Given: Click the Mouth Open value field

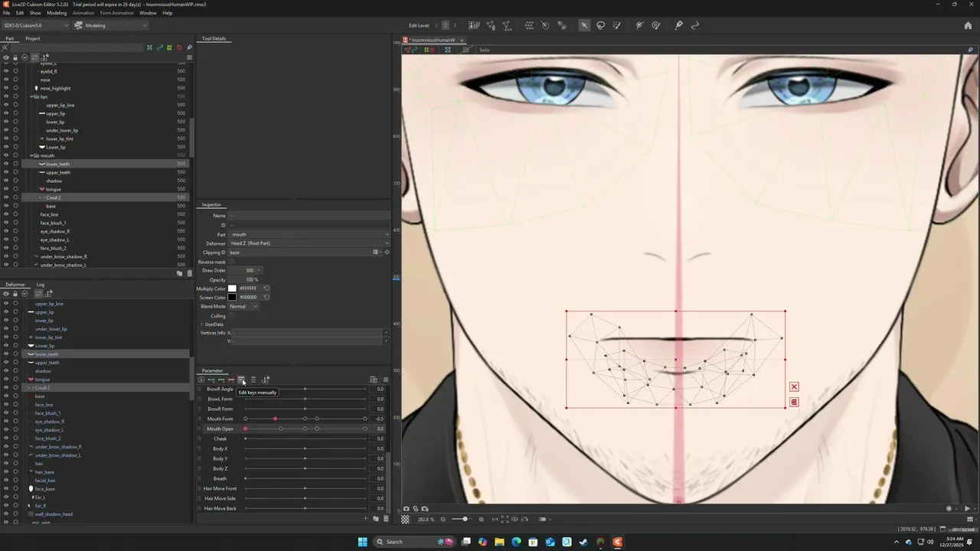Looking at the screenshot, I should [378, 429].
